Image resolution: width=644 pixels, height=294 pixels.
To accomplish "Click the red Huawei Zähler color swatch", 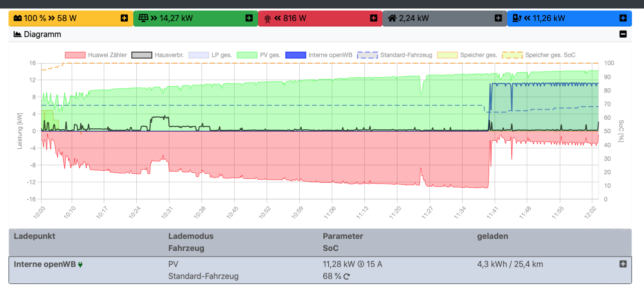I will click(x=75, y=55).
